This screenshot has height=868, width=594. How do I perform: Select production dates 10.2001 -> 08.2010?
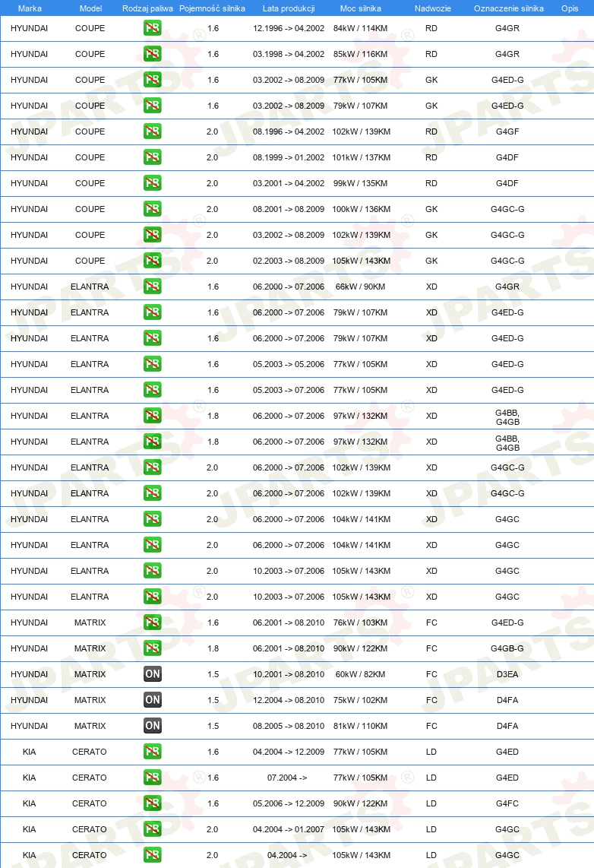(x=289, y=673)
